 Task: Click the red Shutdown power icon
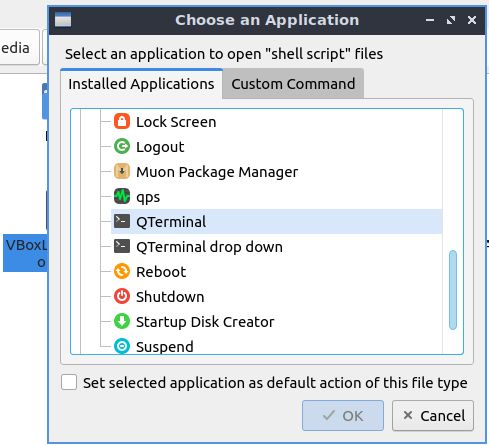coord(122,297)
